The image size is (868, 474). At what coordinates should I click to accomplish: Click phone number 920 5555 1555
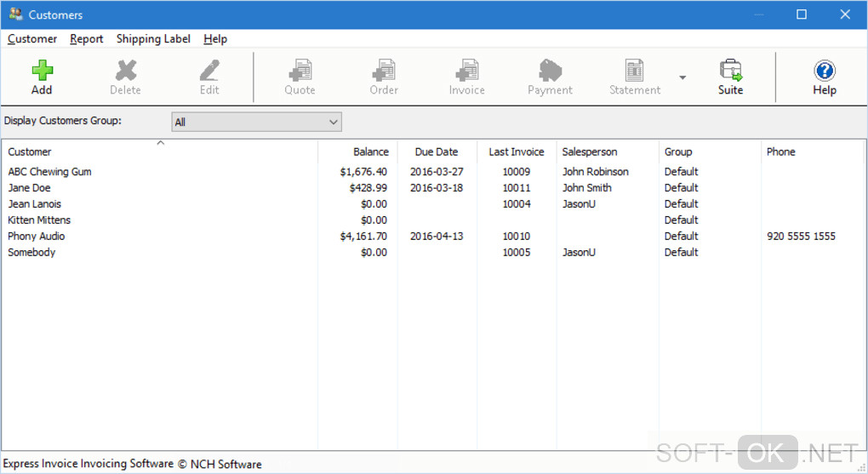(801, 236)
